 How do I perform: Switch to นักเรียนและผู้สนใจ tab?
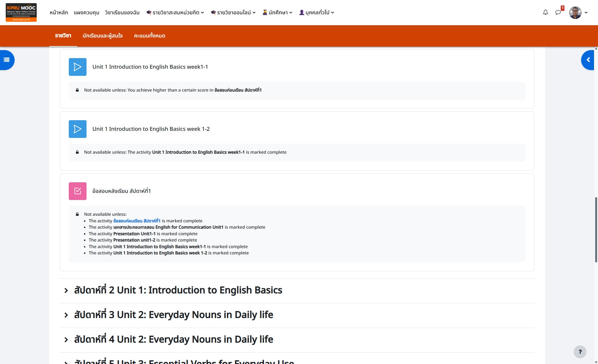[x=103, y=36]
